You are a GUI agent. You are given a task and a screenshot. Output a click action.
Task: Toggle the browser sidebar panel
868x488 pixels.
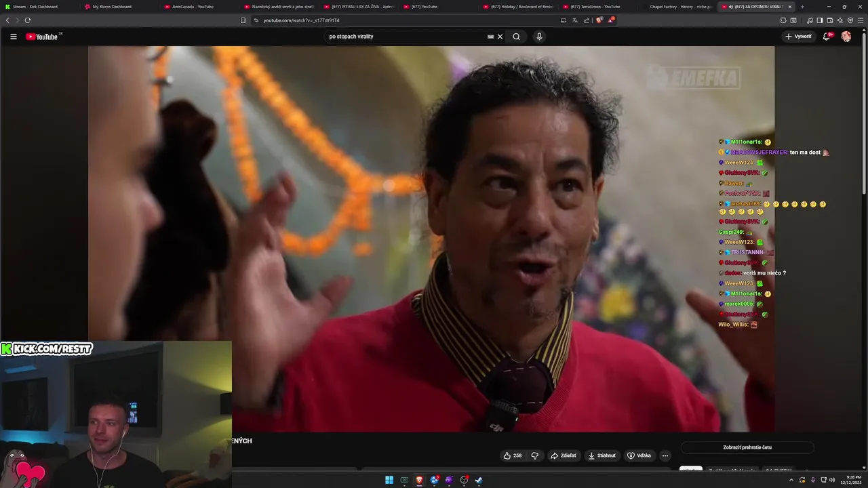[819, 20]
